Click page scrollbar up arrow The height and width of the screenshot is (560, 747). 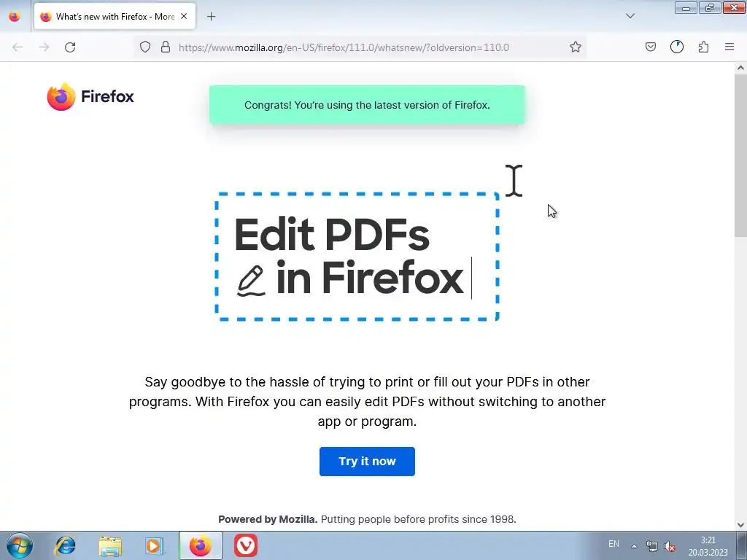coord(740,68)
